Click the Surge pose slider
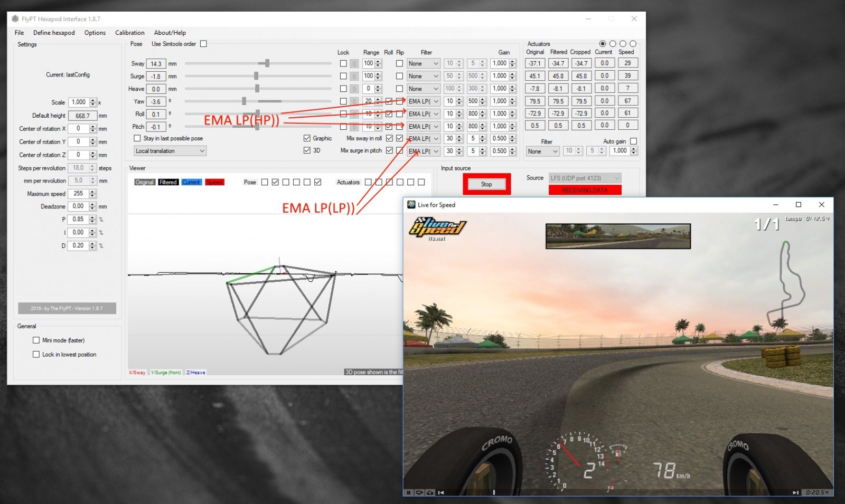 [x=258, y=76]
